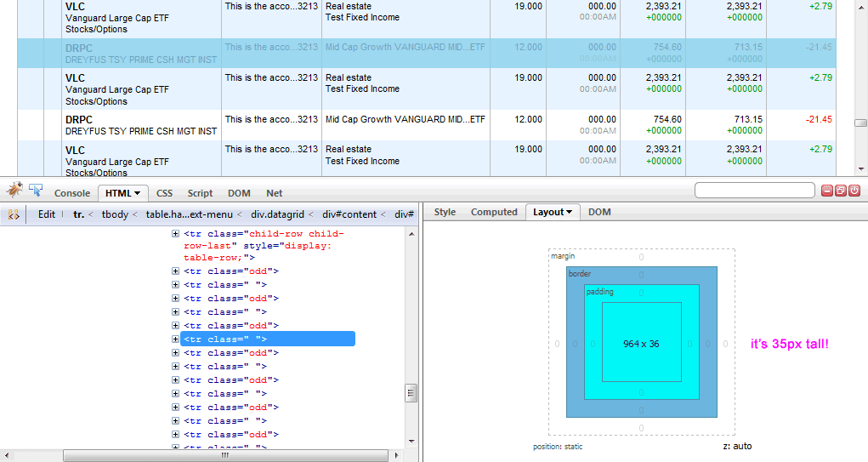Show the side panel DOM tab beside Layout
Viewport: 868px width, 462px height.
click(x=599, y=212)
